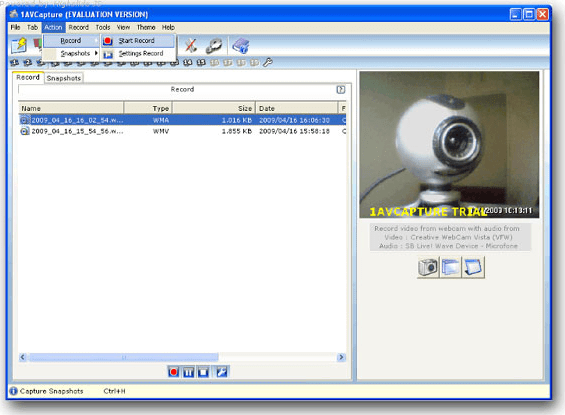565x415 pixels.
Task: Maximize the 1AVCapture window
Action: 529,14
